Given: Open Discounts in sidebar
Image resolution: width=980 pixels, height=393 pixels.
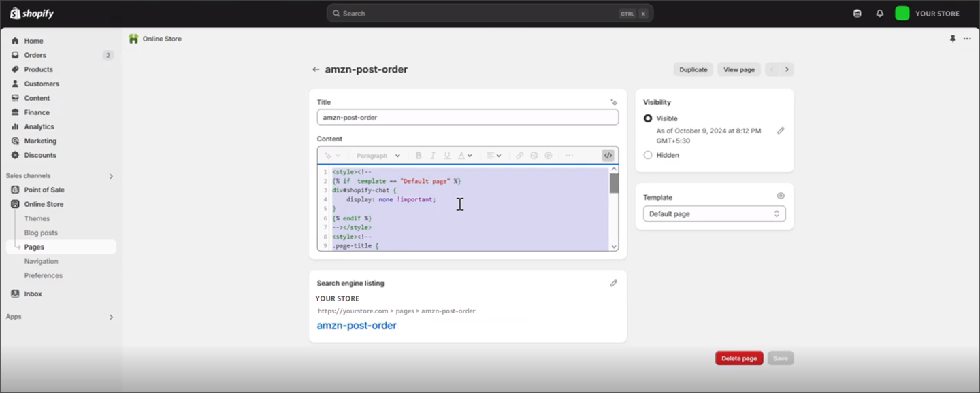Looking at the screenshot, I should (x=40, y=155).
